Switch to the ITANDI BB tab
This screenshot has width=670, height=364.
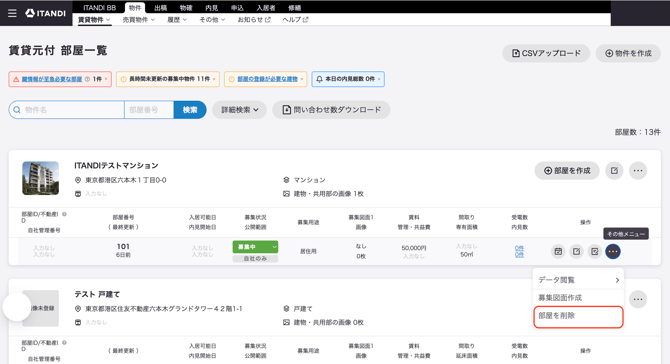(x=99, y=8)
